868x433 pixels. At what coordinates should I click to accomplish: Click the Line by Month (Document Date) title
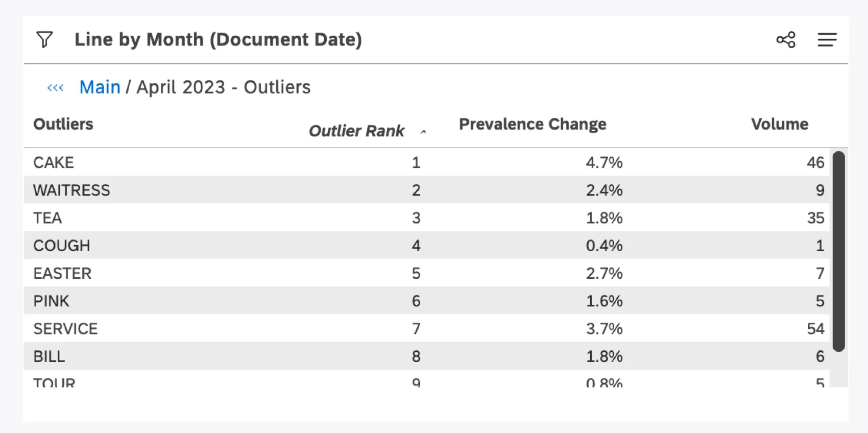219,39
